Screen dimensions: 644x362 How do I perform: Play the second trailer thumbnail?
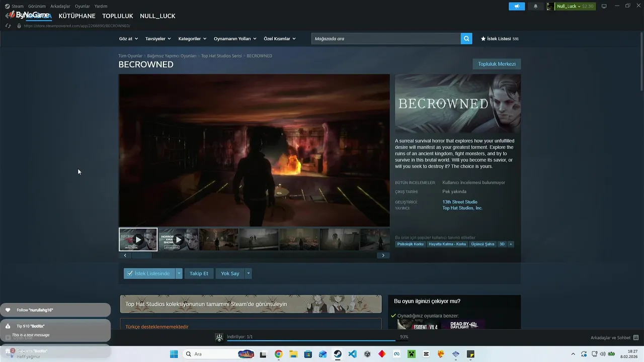pos(178,239)
